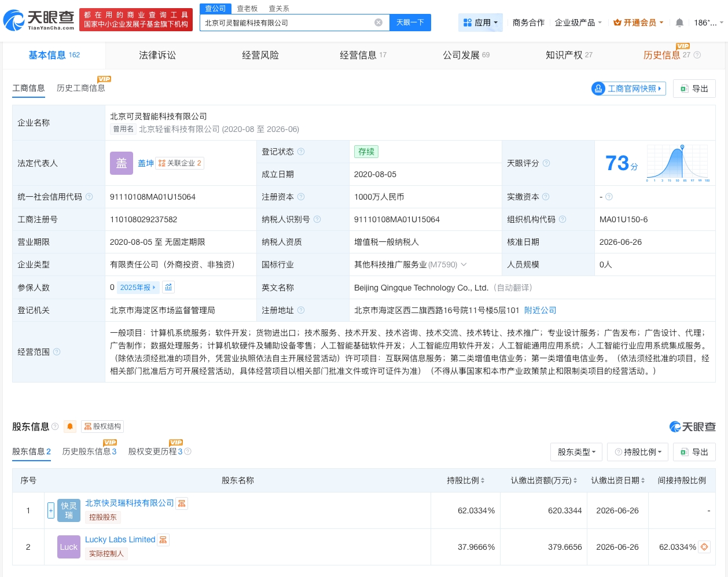Open the 法律诉讼 tab

(x=157, y=55)
